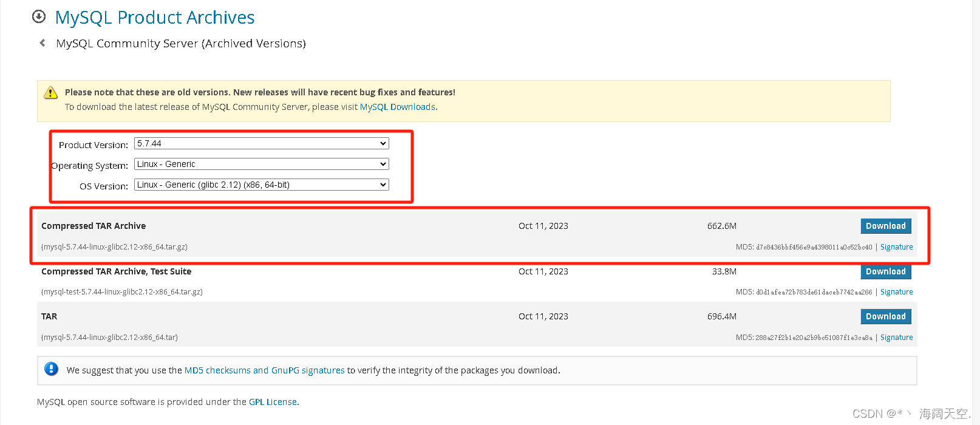The image size is (980, 425).
Task: Click the back chevron before MySQL Community Server
Action: pyautogui.click(x=43, y=43)
